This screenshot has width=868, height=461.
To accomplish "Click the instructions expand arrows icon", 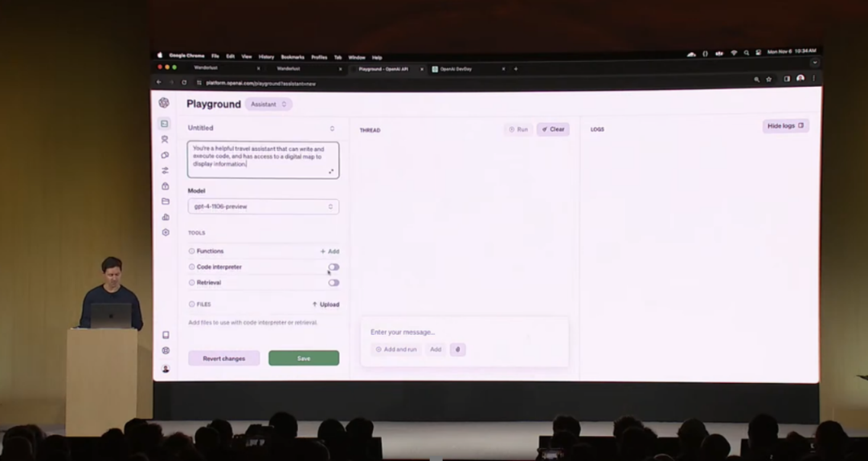I will 331,172.
